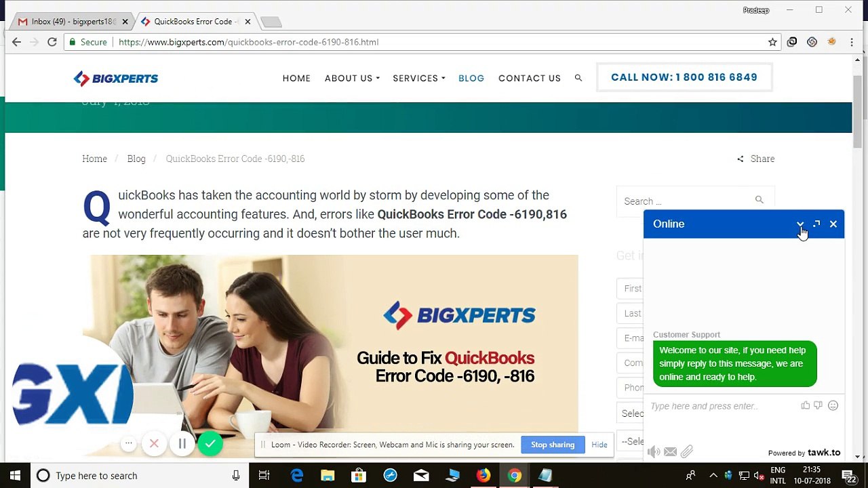The height and width of the screenshot is (488, 868).
Task: Toggle chat sound speaker icon
Action: (654, 451)
